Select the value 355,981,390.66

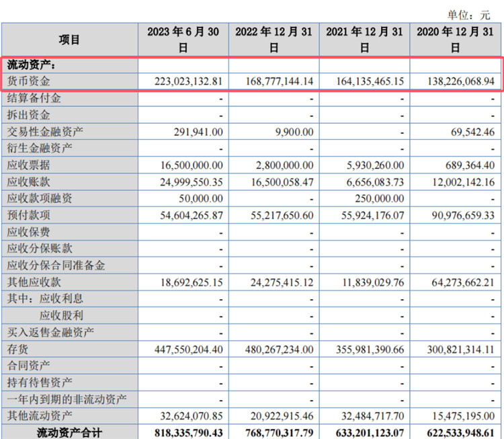(370, 350)
